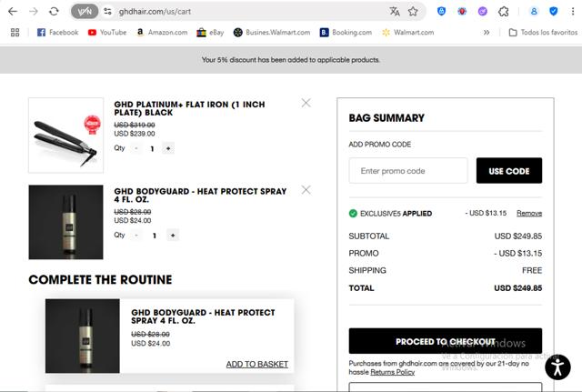Click the blue checkmark shield icon
Screen dimensions: 582x392
(x=554, y=12)
